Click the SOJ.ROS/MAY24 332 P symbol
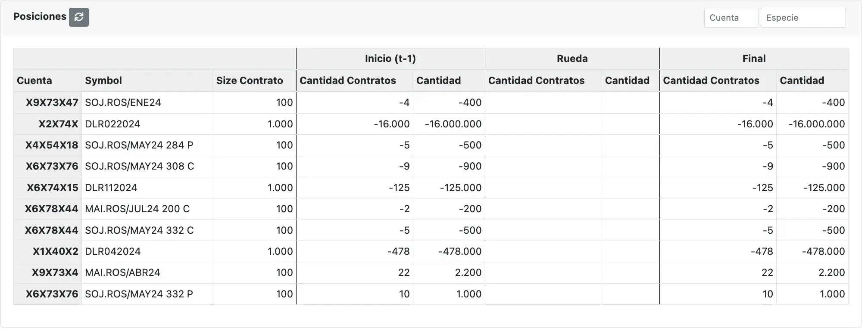 click(x=139, y=294)
